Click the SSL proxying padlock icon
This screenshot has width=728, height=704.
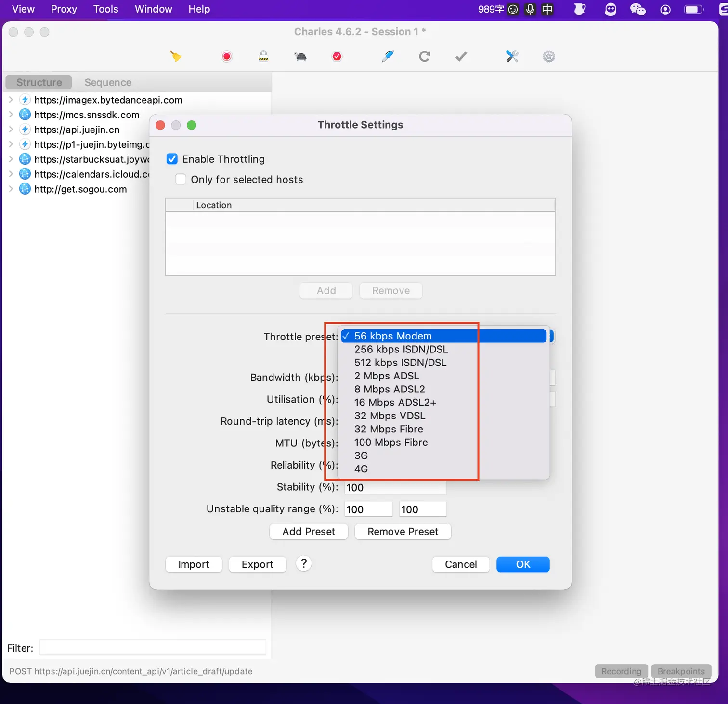coord(263,56)
